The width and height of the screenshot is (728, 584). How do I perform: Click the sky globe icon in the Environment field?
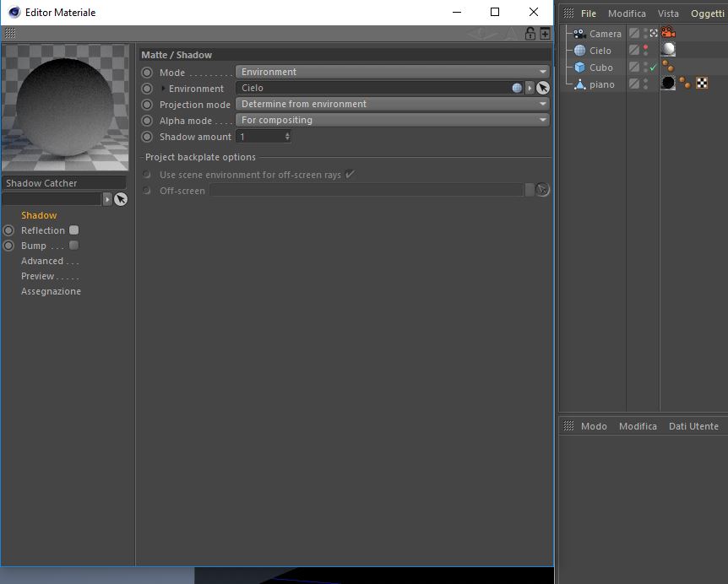click(517, 88)
